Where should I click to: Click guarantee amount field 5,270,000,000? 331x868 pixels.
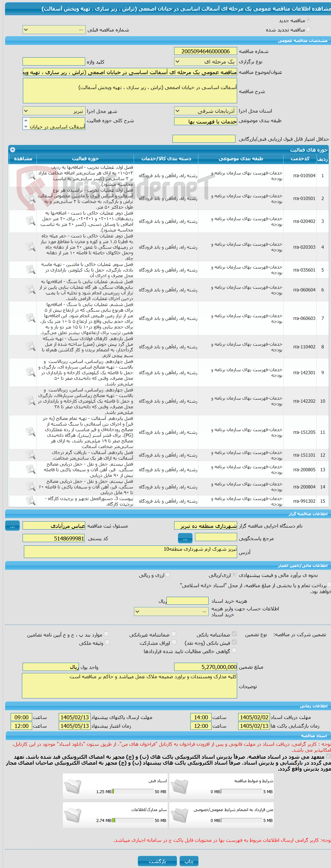click(206, 667)
